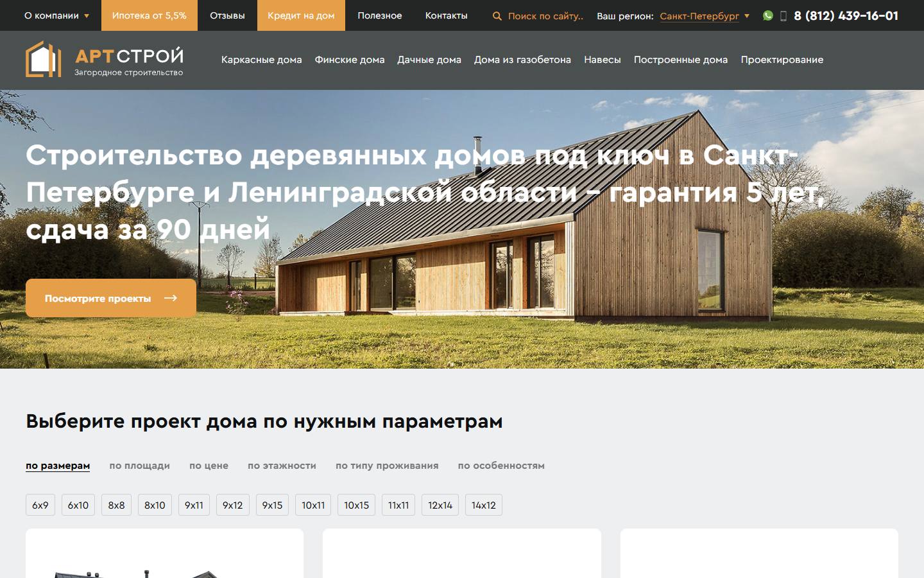Screen dimensions: 924x578
Task: Open 'Ипотека от 5,5%' menu item
Action: tap(149, 15)
